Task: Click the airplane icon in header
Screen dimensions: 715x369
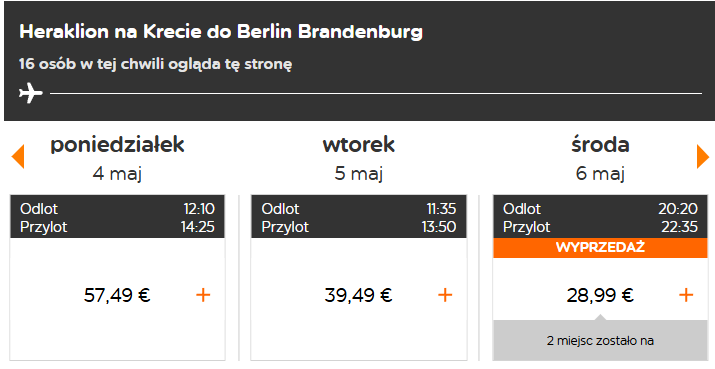Action: click(31, 93)
